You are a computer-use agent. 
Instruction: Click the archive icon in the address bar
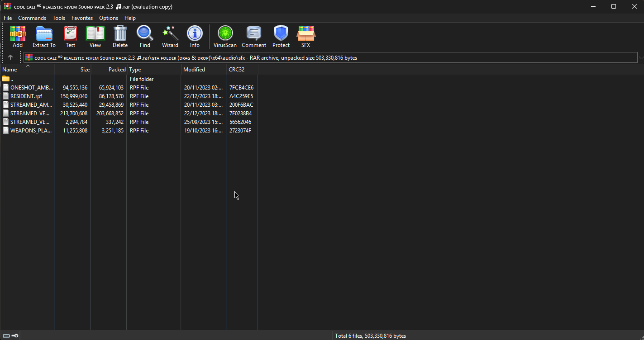click(x=29, y=57)
